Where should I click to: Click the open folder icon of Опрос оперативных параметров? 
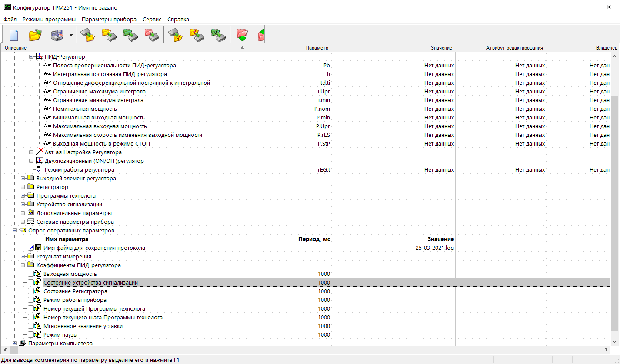tap(23, 231)
